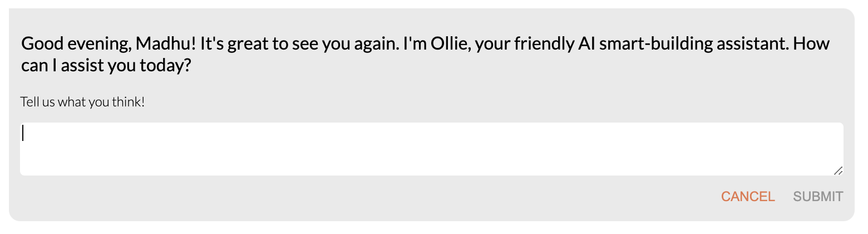Select the "Tell us what you think!" label
This screenshot has height=234, width=868.
point(82,103)
